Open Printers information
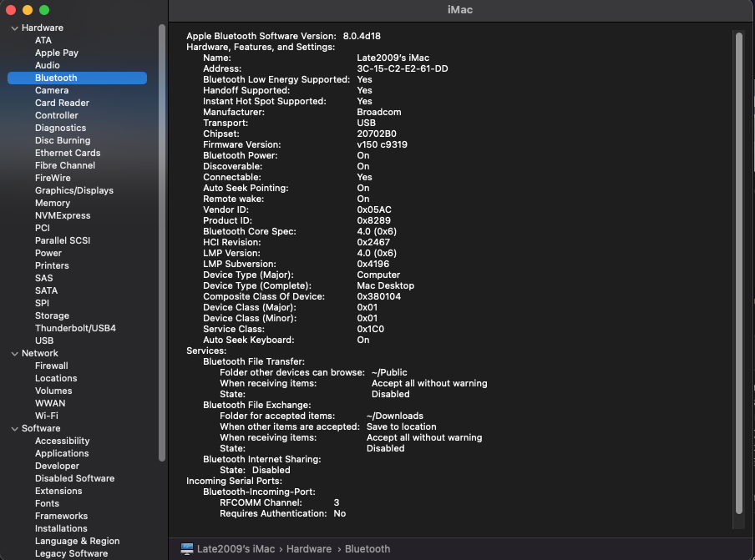The width and height of the screenshot is (755, 560). pos(52,265)
